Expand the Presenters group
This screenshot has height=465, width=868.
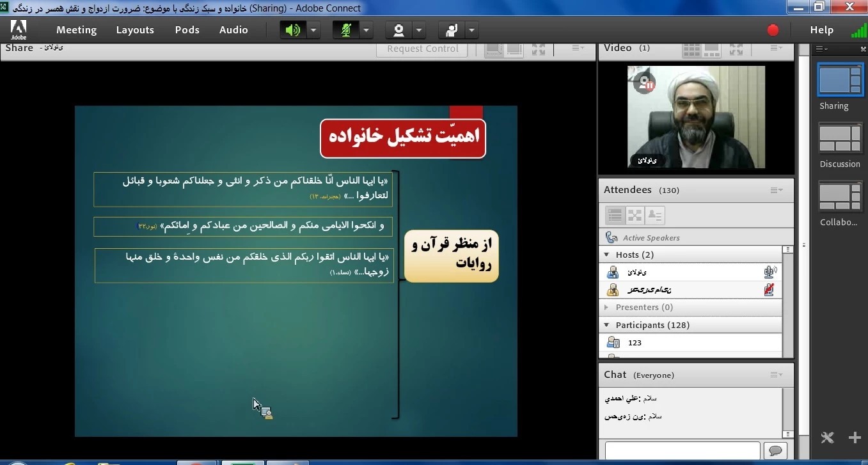pyautogui.click(x=607, y=307)
